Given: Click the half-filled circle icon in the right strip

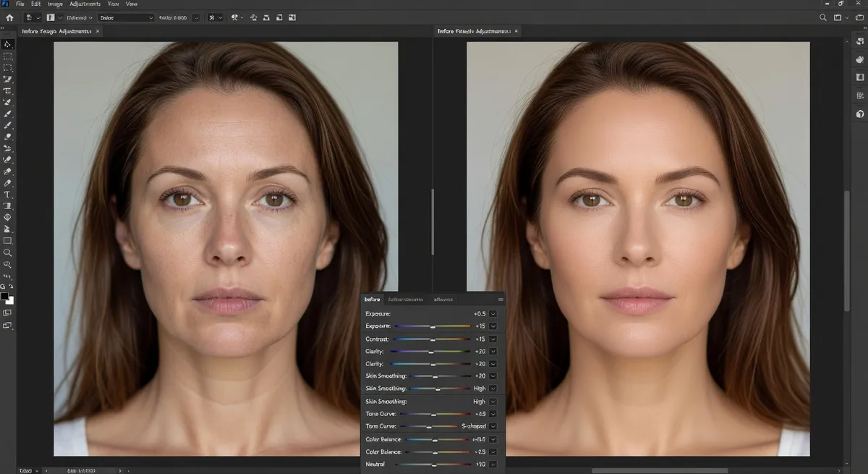Looking at the screenshot, I should (860, 114).
